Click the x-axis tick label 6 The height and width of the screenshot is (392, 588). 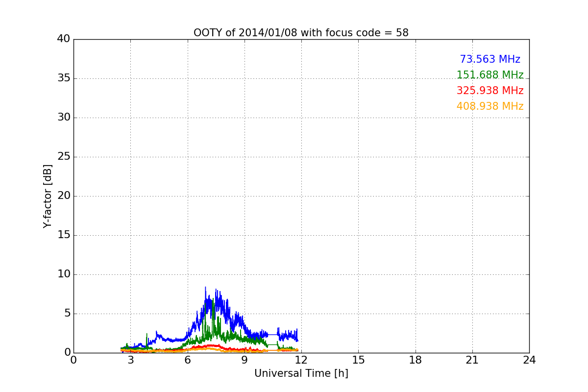[188, 360]
